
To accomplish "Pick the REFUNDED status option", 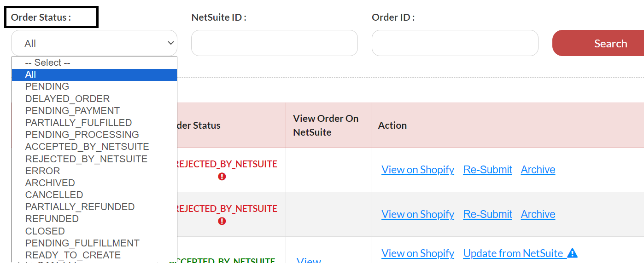I will [52, 219].
